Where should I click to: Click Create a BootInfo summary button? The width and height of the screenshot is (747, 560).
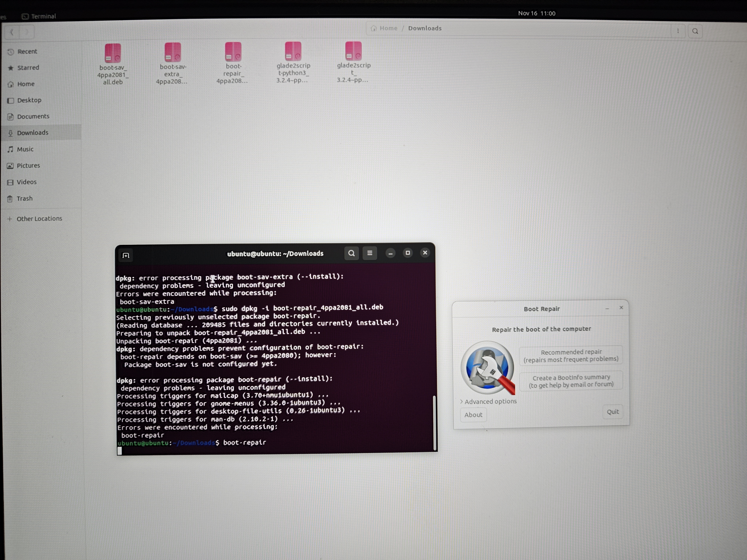click(x=571, y=381)
